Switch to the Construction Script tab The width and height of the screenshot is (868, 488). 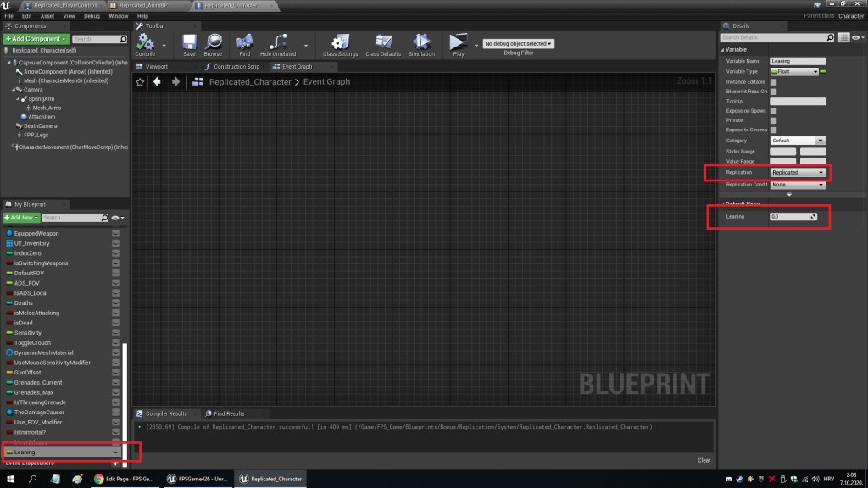point(236,66)
